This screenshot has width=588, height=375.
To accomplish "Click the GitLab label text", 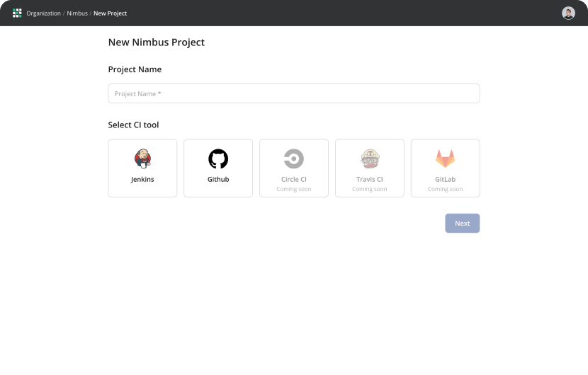I will pos(445,179).
